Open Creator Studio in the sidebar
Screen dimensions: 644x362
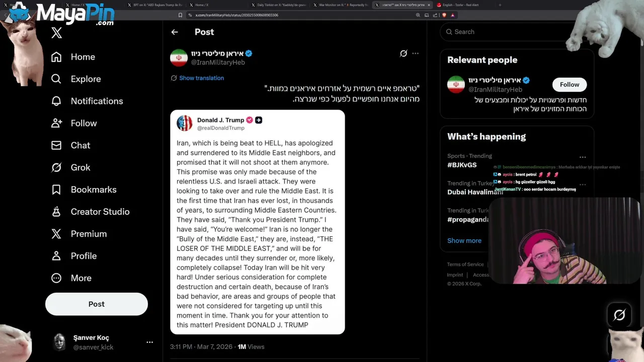pyautogui.click(x=90, y=212)
